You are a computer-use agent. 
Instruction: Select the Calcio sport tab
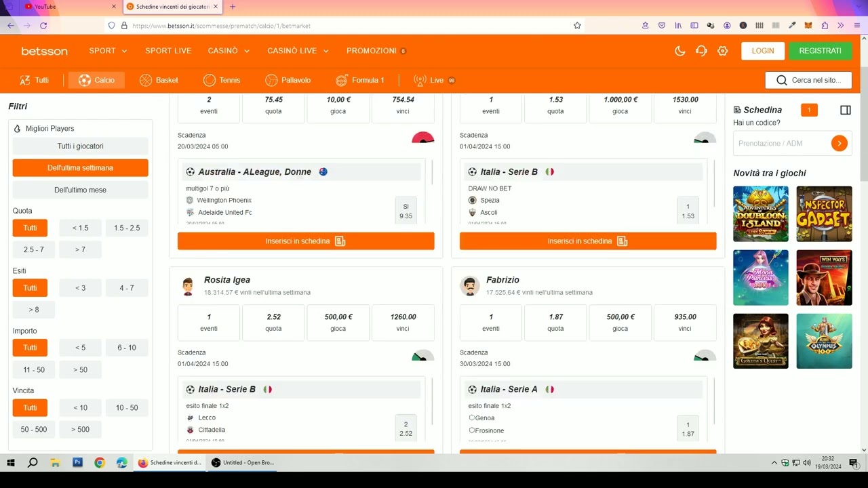coord(96,80)
